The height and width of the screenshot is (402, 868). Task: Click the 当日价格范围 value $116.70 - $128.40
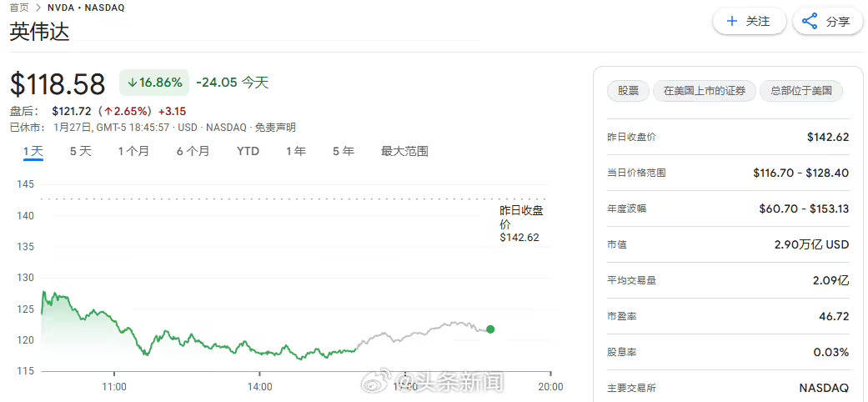(800, 173)
